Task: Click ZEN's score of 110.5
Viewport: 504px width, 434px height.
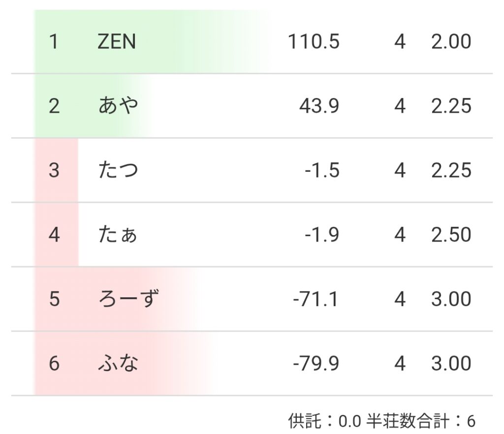Action: [314, 42]
